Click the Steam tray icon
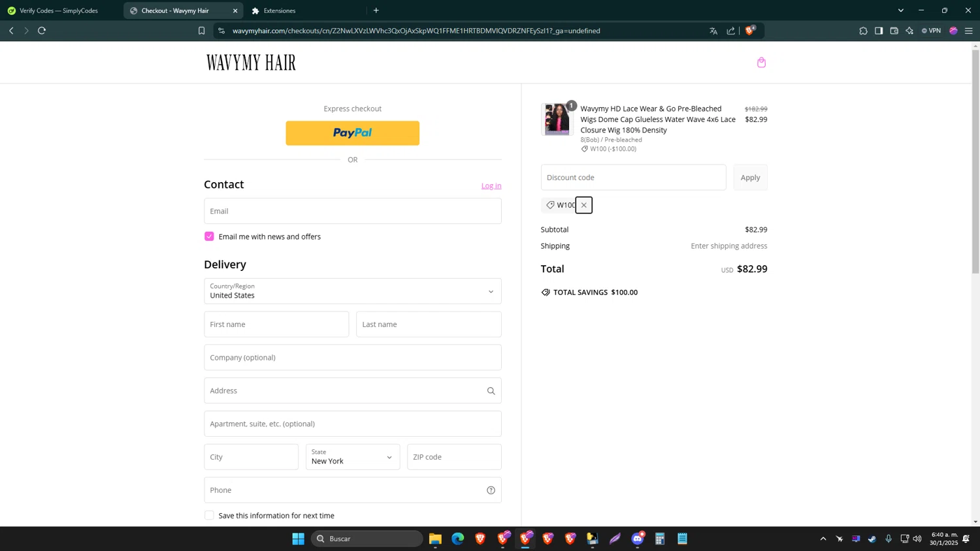 [872, 539]
